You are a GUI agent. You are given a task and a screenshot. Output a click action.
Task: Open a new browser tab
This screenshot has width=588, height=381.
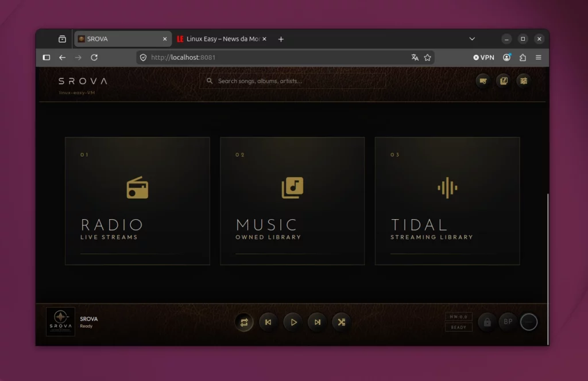pos(281,39)
